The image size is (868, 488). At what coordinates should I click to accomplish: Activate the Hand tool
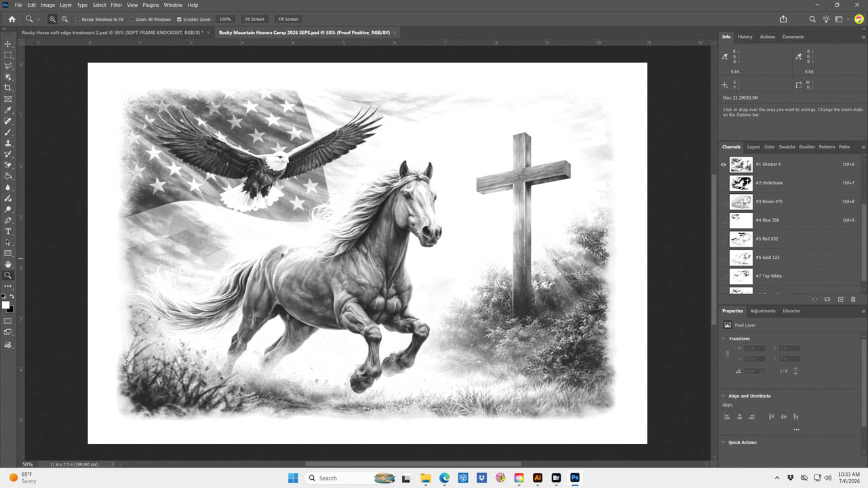[8, 264]
